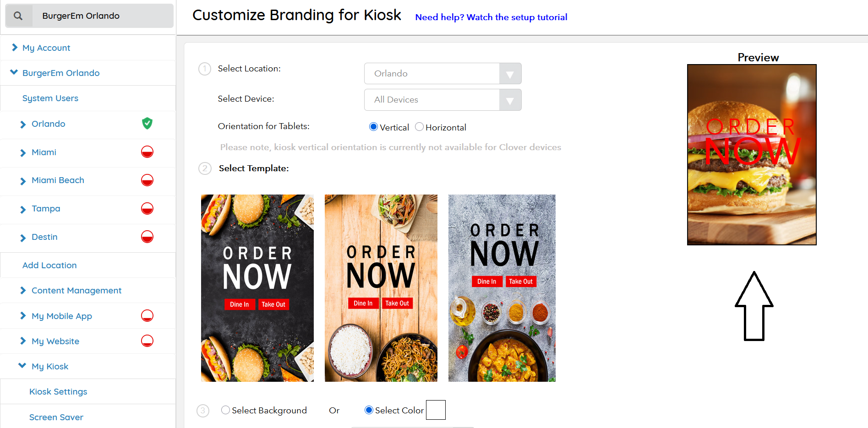Open Kiosk Settings in sidebar

(x=58, y=392)
